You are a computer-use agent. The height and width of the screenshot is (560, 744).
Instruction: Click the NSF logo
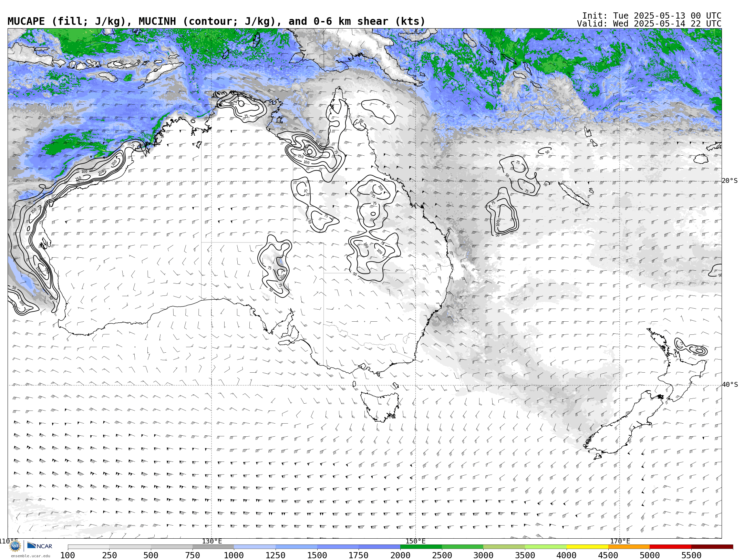pyautogui.click(x=15, y=546)
